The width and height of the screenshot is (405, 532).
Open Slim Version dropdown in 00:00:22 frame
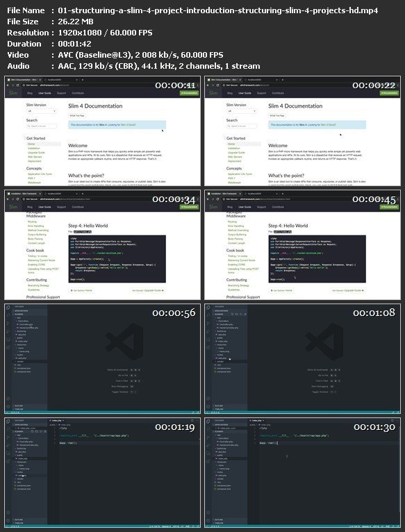pos(242,111)
